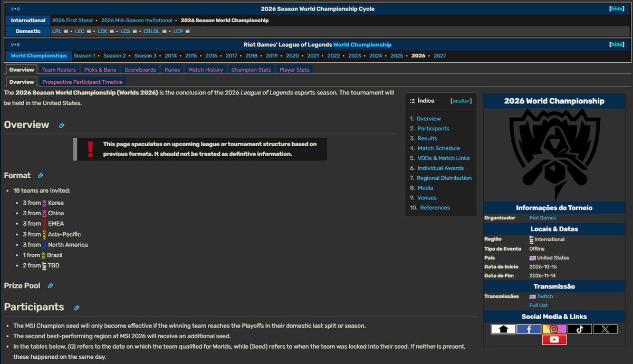Viewport: 633px width, 364px height.
Task: Select the Match History tab
Action: pos(206,70)
